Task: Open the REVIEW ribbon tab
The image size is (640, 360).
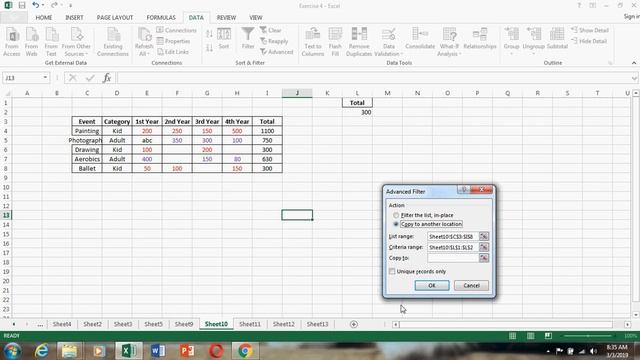Action: pos(226,18)
